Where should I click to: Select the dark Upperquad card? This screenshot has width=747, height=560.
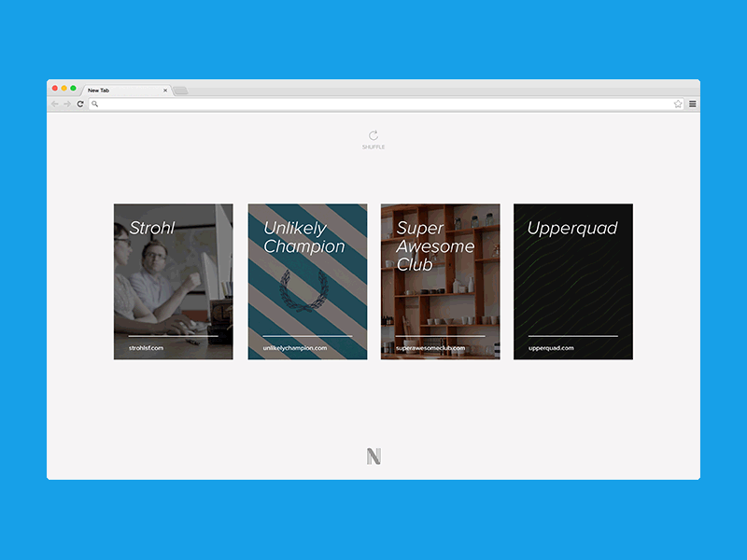(572, 280)
